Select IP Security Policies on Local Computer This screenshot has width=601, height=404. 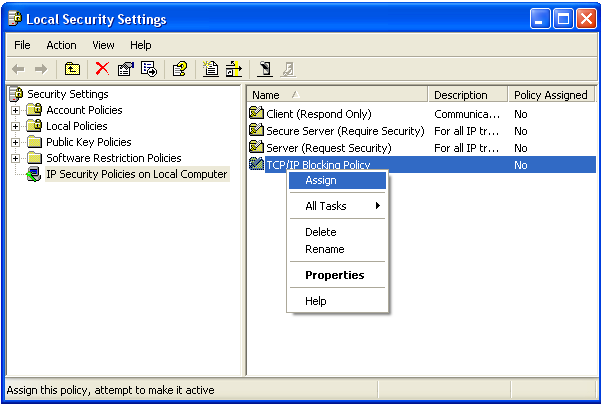(x=137, y=174)
